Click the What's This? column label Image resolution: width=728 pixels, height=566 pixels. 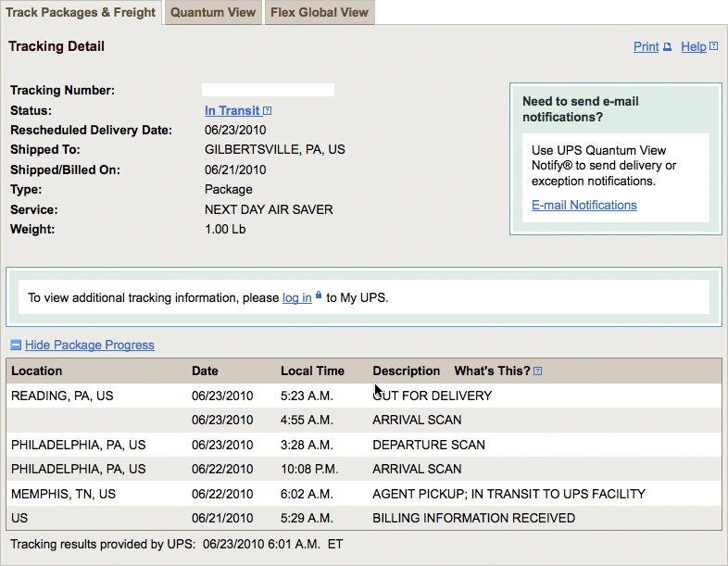(x=492, y=371)
